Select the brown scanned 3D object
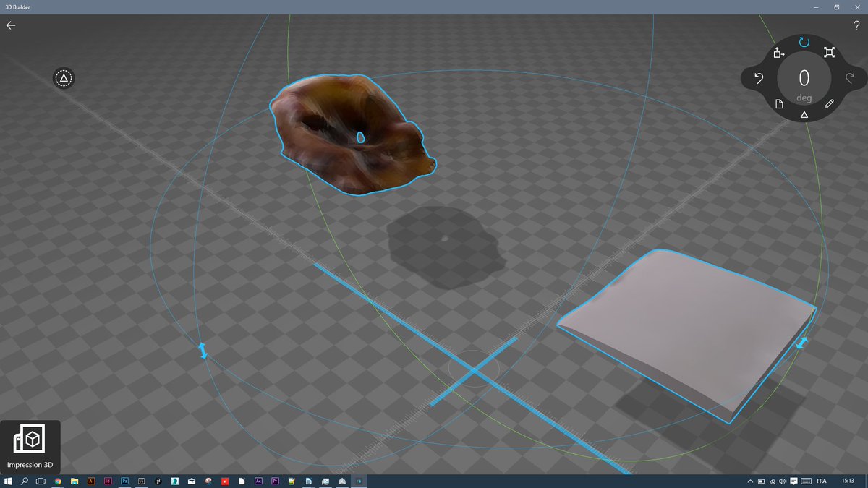 pos(351,135)
